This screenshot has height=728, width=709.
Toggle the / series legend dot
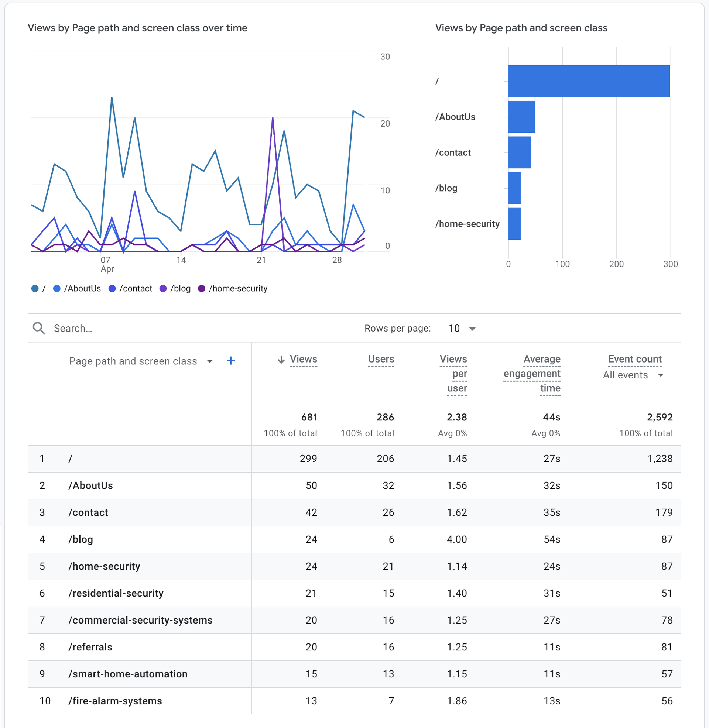(35, 288)
